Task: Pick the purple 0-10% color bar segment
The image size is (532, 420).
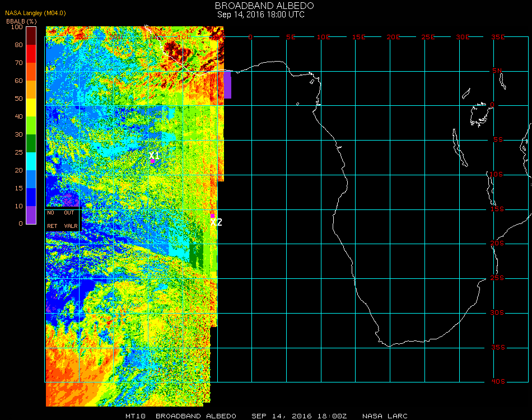Action: coord(31,215)
